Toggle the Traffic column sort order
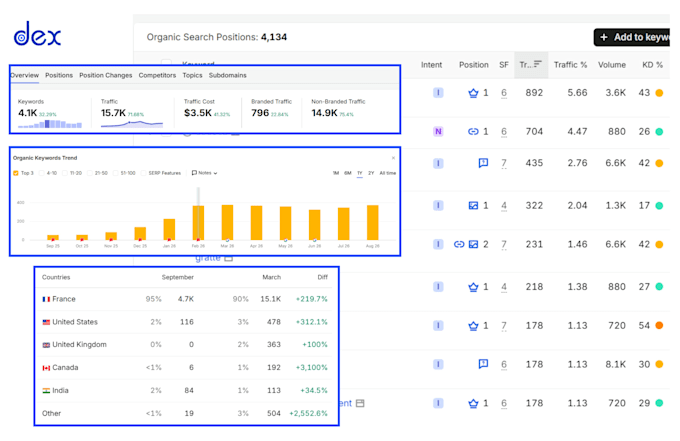Viewport: 680px width, 441px height. click(x=531, y=65)
